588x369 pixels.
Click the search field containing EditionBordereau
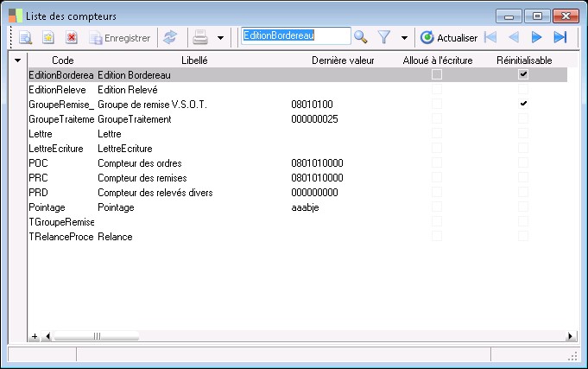coord(295,35)
